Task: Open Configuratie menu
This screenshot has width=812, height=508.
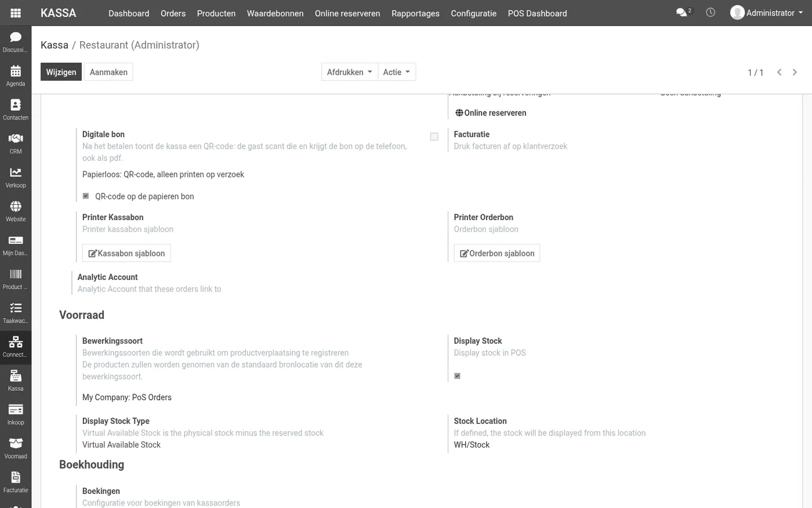Action: click(474, 13)
